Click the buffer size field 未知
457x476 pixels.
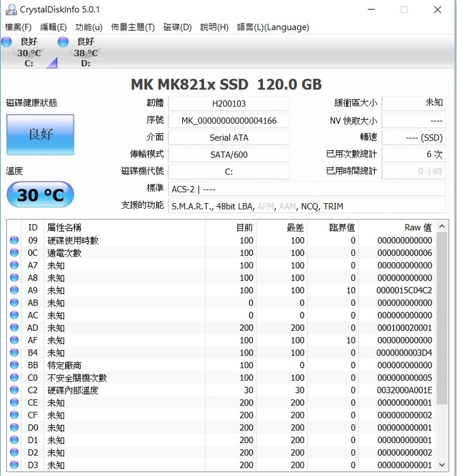click(414, 103)
